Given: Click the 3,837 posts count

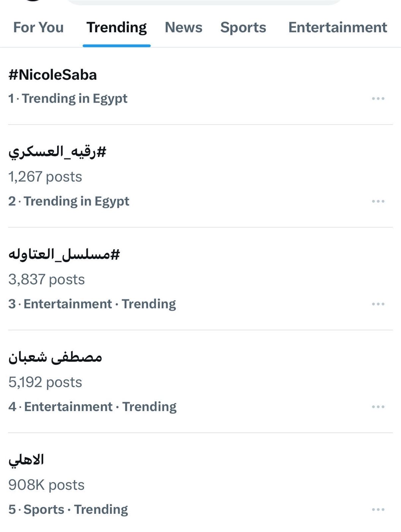Looking at the screenshot, I should point(46,279).
